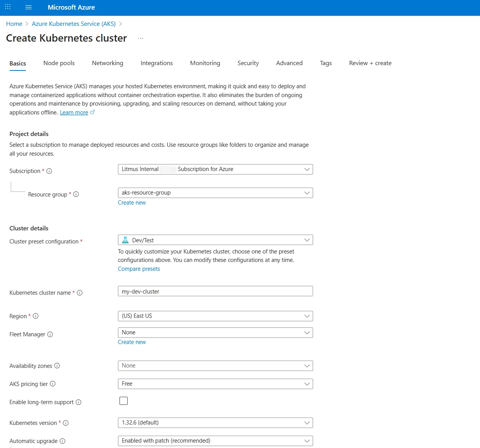Click the Subscription info icon
Viewport: 480px width, 448px height.
[x=49, y=171]
